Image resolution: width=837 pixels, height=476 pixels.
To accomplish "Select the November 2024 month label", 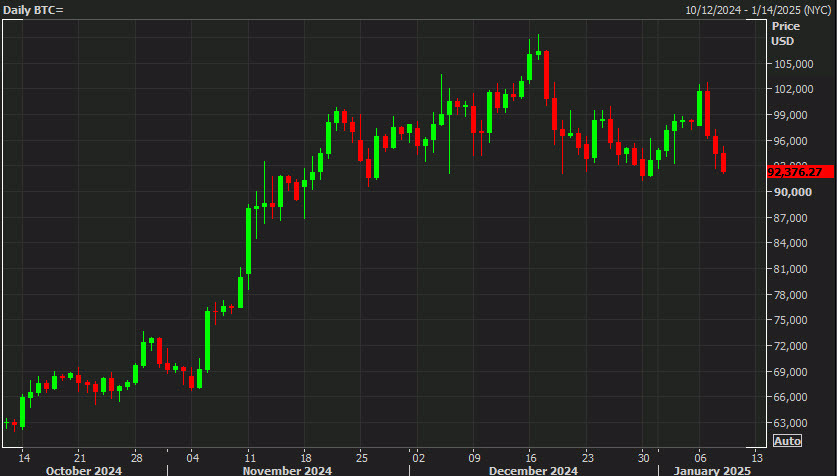I will coord(287,471).
